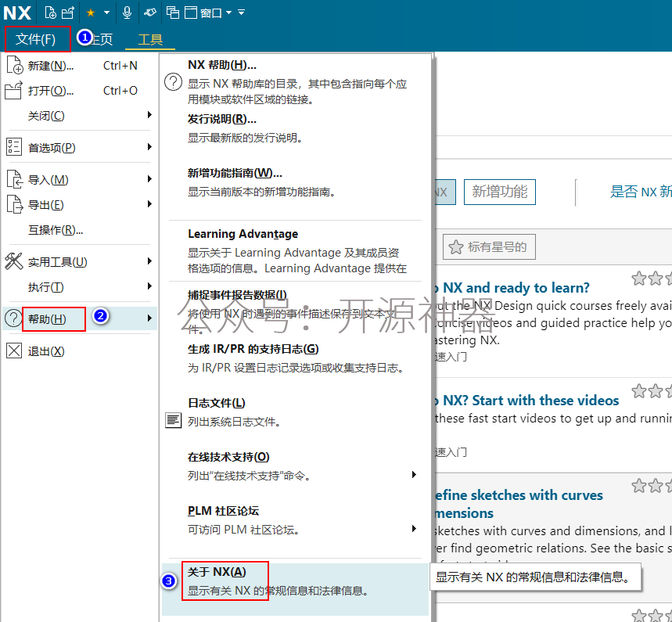Click the switch window icon in title bar
This screenshot has height=622, width=672.
click(x=173, y=13)
